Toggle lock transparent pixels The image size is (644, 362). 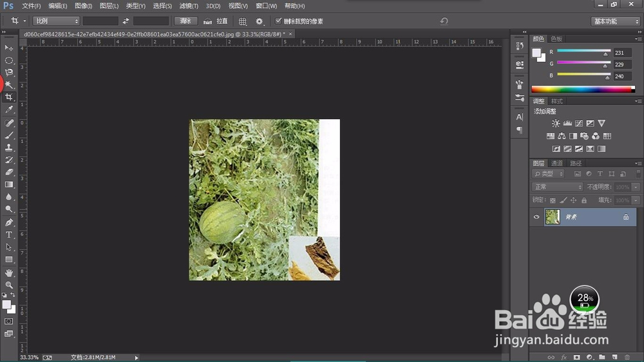[x=553, y=200]
